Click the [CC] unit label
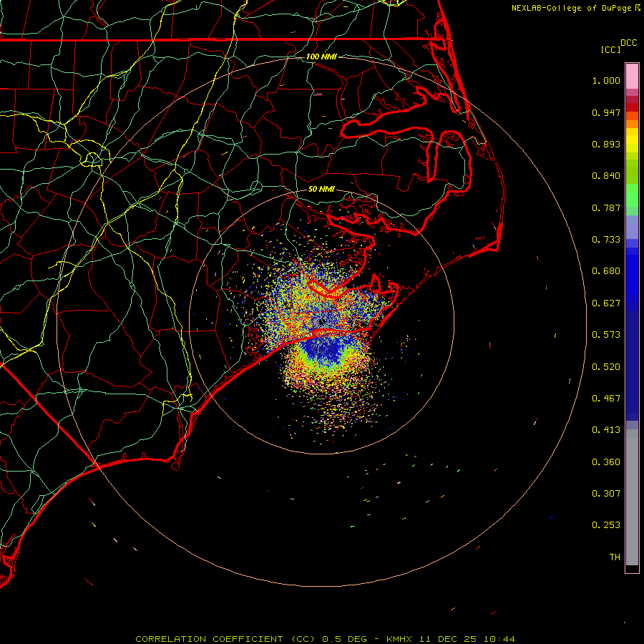The width and height of the screenshot is (644, 644). pyautogui.click(x=610, y=49)
